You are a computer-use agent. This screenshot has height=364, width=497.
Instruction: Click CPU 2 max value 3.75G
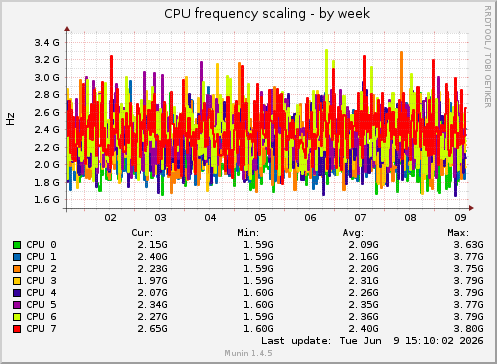(x=468, y=269)
